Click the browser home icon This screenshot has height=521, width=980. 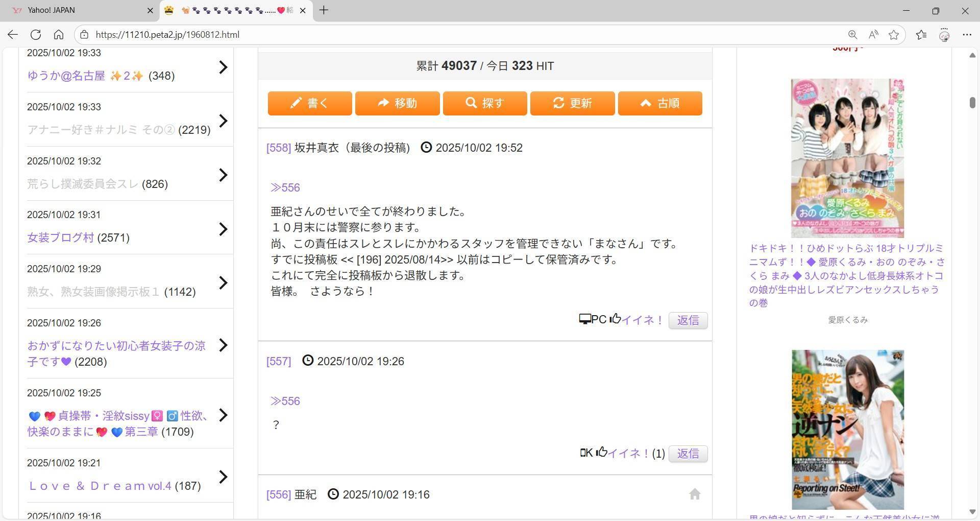[59, 35]
